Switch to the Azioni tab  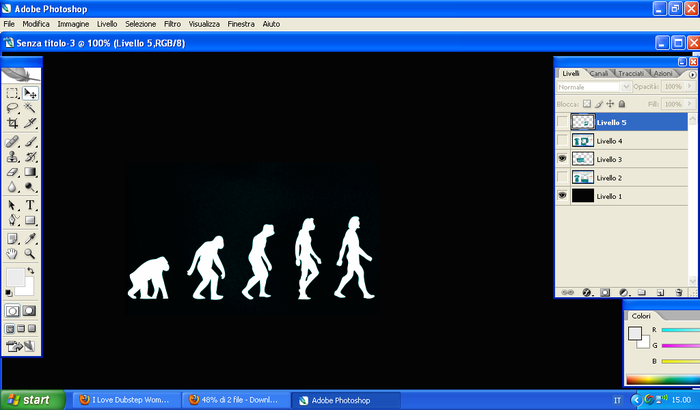[663, 73]
